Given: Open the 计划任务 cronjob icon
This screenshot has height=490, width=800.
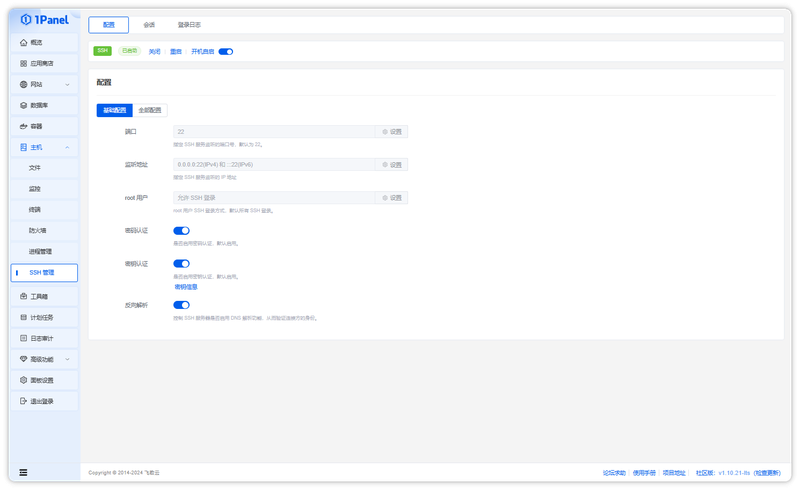Looking at the screenshot, I should tap(23, 317).
